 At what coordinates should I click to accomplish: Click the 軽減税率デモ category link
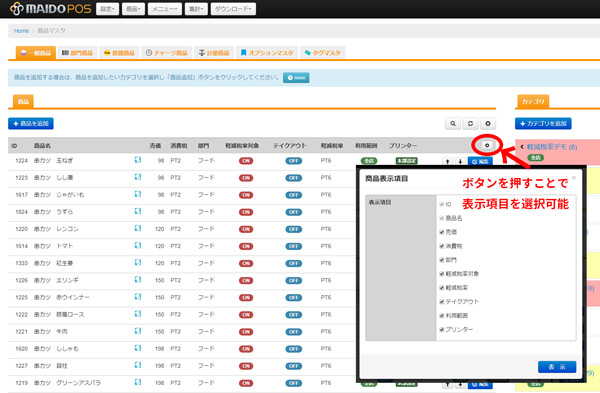pos(552,147)
